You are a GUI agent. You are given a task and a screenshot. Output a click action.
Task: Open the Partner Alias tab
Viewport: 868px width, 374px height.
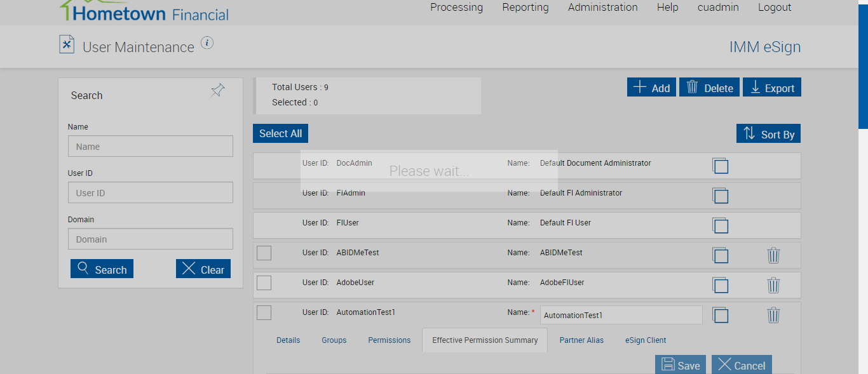pos(581,340)
